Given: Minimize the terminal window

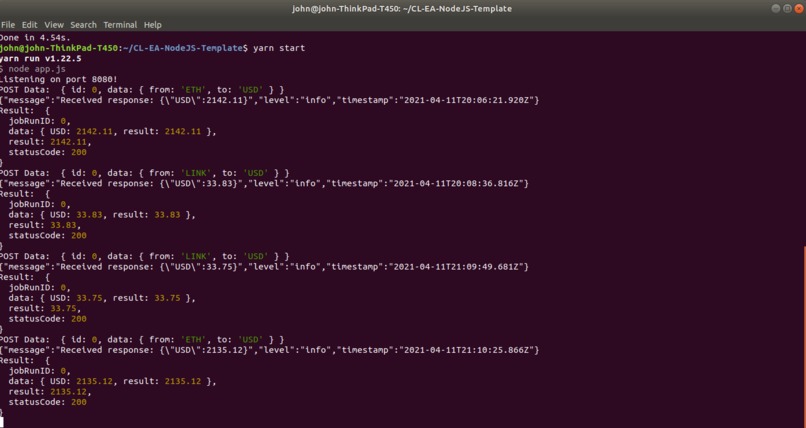Looking at the screenshot, I should [775, 8].
